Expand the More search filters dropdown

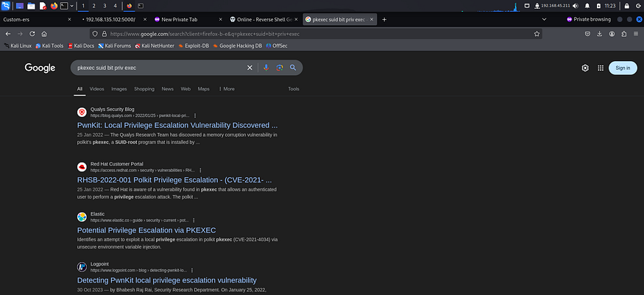(227, 89)
